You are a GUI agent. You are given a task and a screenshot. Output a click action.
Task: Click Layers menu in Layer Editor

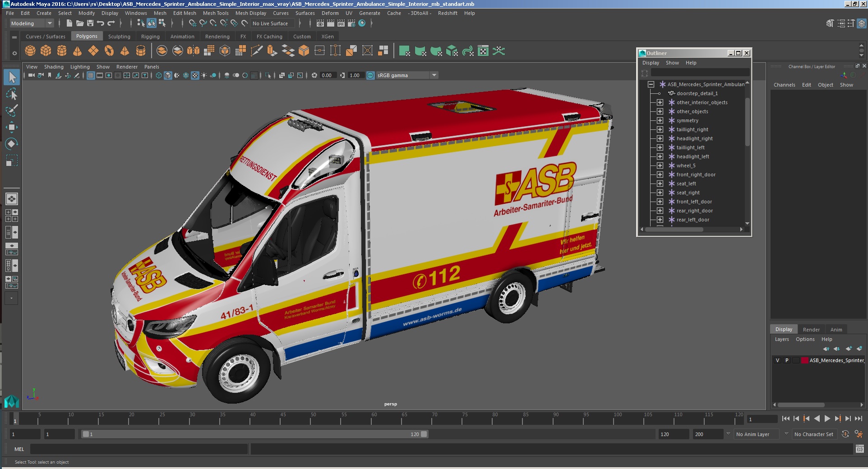point(782,339)
